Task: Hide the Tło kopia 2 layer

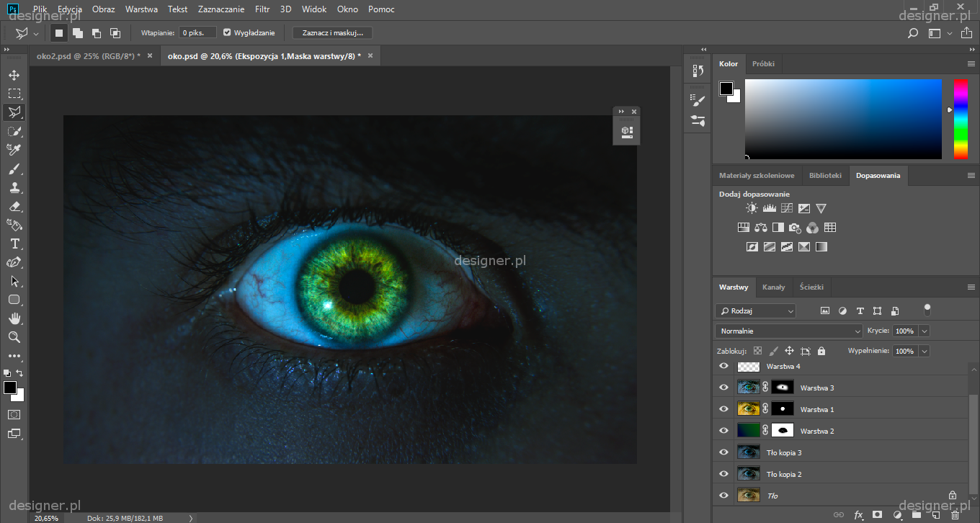Action: [x=724, y=474]
